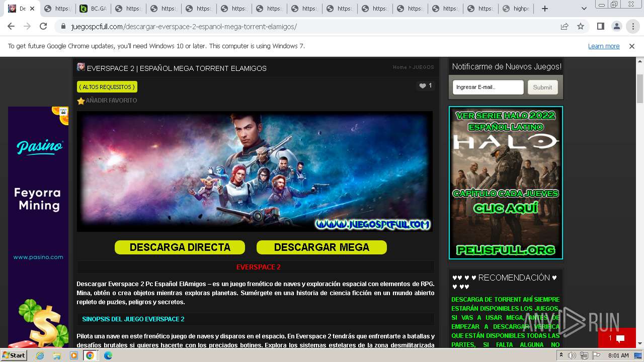
Task: Click SINOPSIS DEL JUEGO EVERSPACE 2 heading
Action: 133,319
